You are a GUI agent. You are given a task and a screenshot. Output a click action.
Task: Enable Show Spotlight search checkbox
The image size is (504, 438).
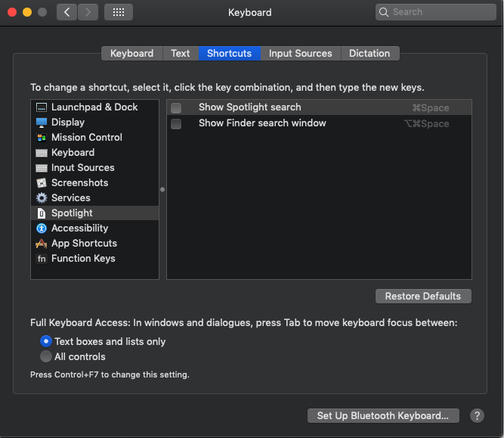(x=176, y=108)
